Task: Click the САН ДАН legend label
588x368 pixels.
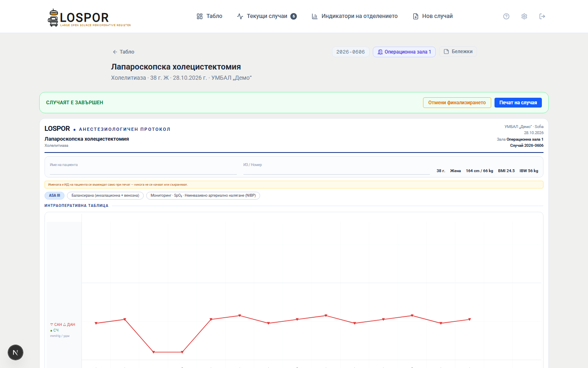Action: (x=63, y=325)
